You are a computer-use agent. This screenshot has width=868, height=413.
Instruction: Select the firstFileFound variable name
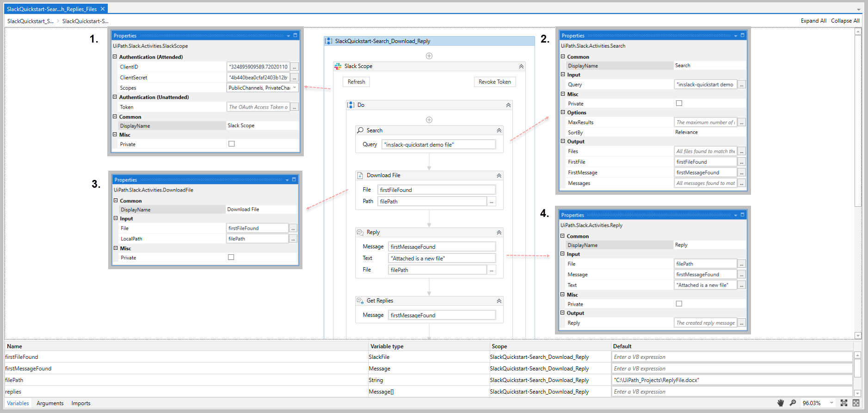22,357
